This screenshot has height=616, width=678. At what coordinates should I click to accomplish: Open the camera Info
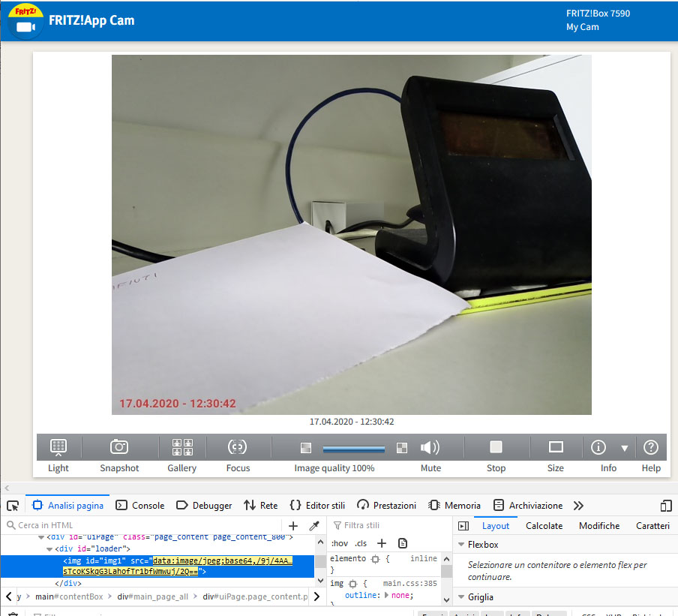click(598, 447)
